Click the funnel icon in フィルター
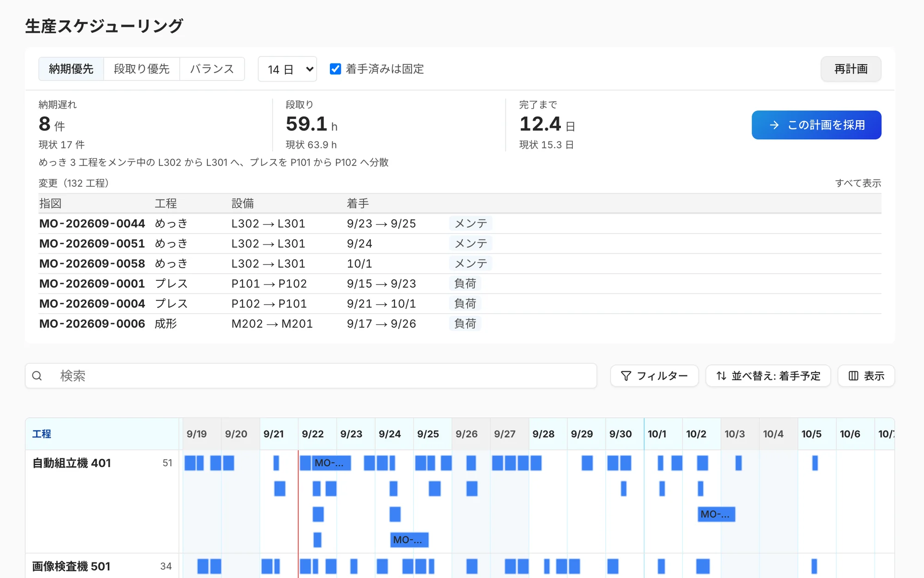924x578 pixels. (626, 376)
